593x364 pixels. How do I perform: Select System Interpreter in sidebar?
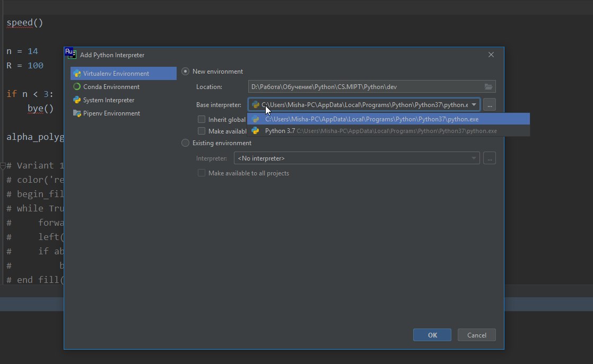coord(123,100)
